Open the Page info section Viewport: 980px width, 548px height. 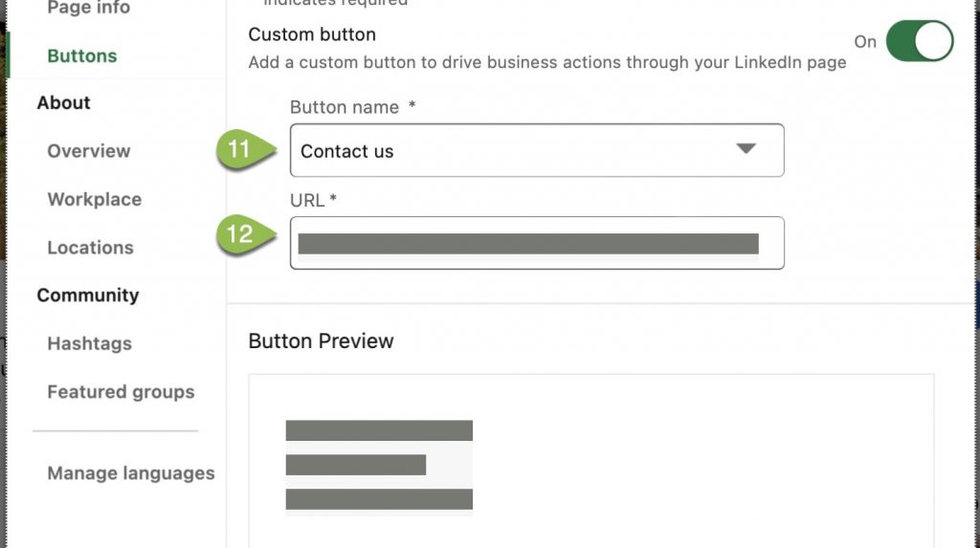pyautogui.click(x=88, y=8)
